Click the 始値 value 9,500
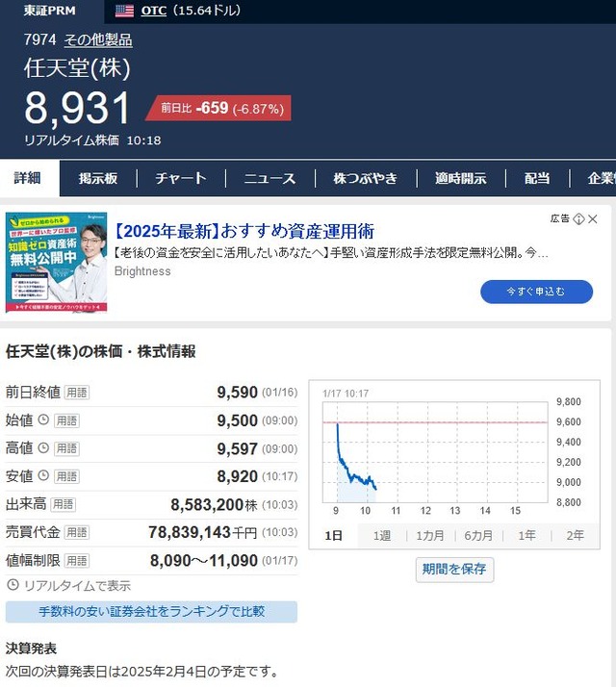The width and height of the screenshot is (616, 687). pos(237,420)
